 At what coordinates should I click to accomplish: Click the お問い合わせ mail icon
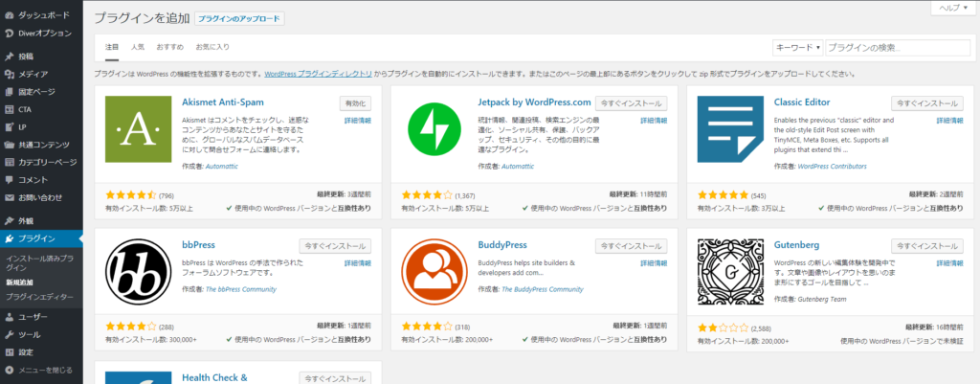(x=9, y=197)
